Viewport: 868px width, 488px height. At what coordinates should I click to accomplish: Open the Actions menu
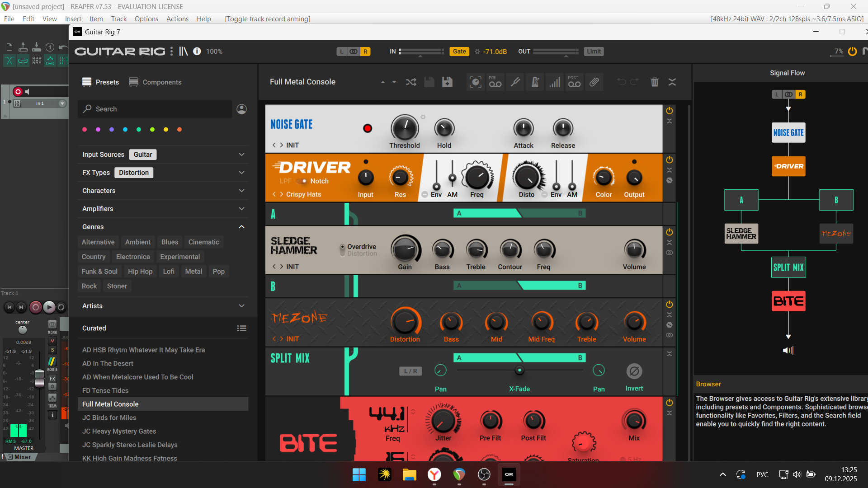(x=177, y=19)
